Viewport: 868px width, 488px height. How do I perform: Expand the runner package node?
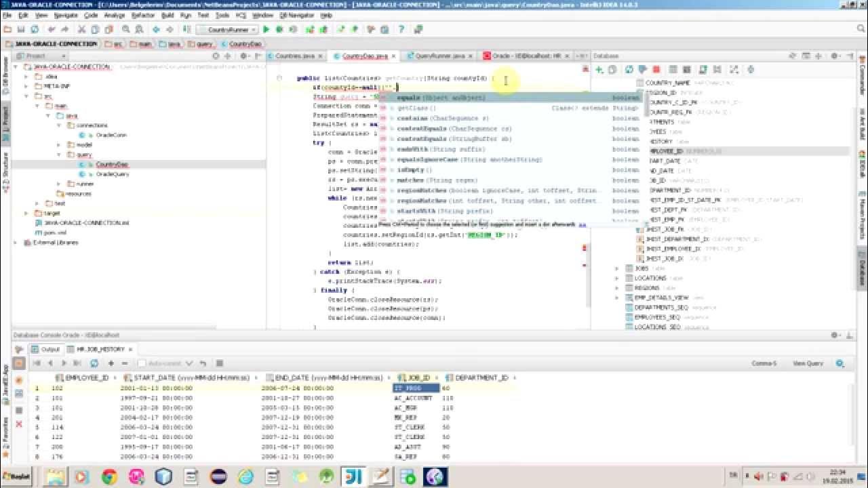pyautogui.click(x=59, y=184)
